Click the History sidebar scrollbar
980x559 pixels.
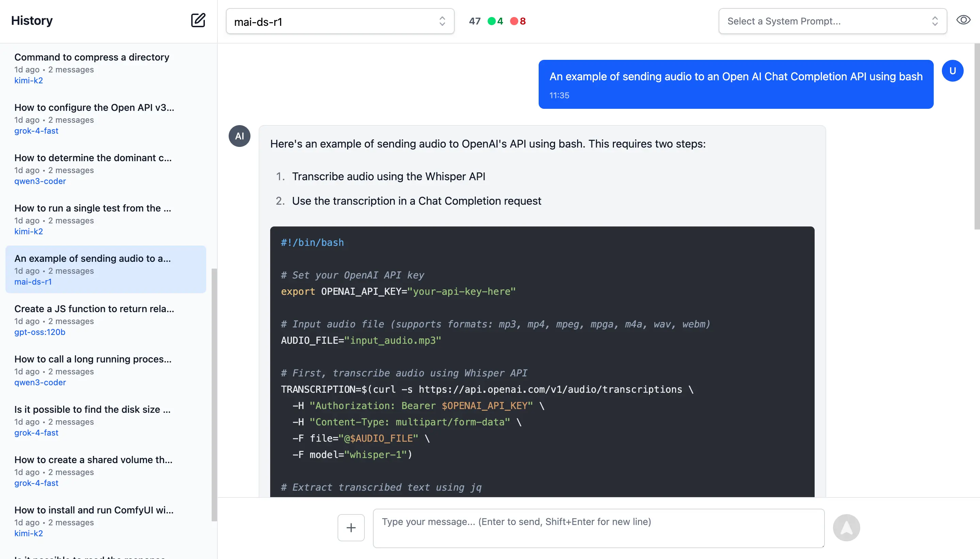pos(214,395)
